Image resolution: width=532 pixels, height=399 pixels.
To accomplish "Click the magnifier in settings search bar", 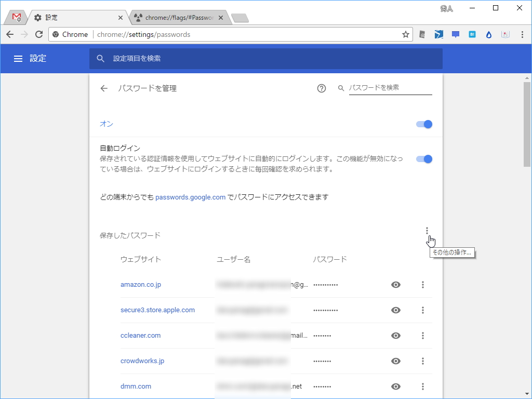I will pyautogui.click(x=100, y=59).
